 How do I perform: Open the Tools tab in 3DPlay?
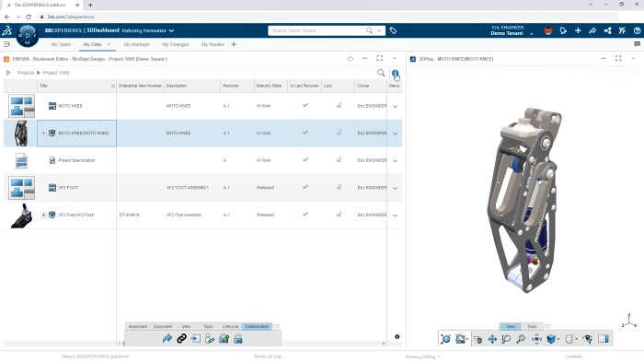(532, 326)
